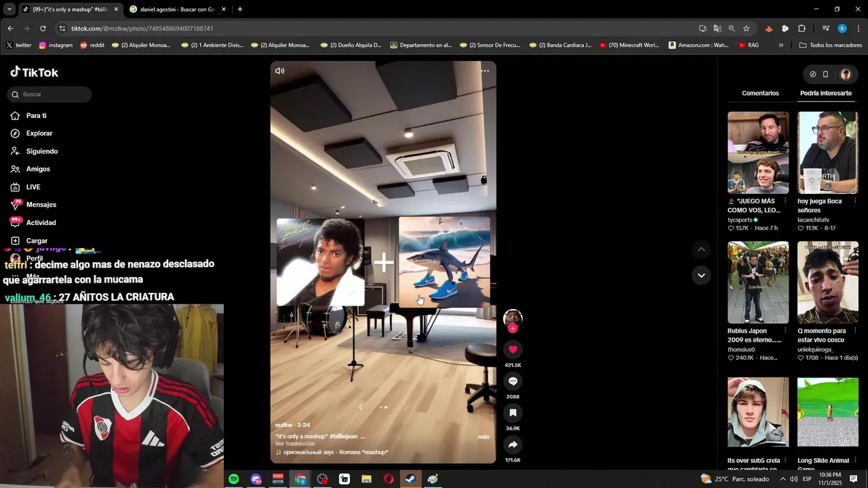The height and width of the screenshot is (488, 868).
Task: Open Opera from the taskbar
Action: 389,479
